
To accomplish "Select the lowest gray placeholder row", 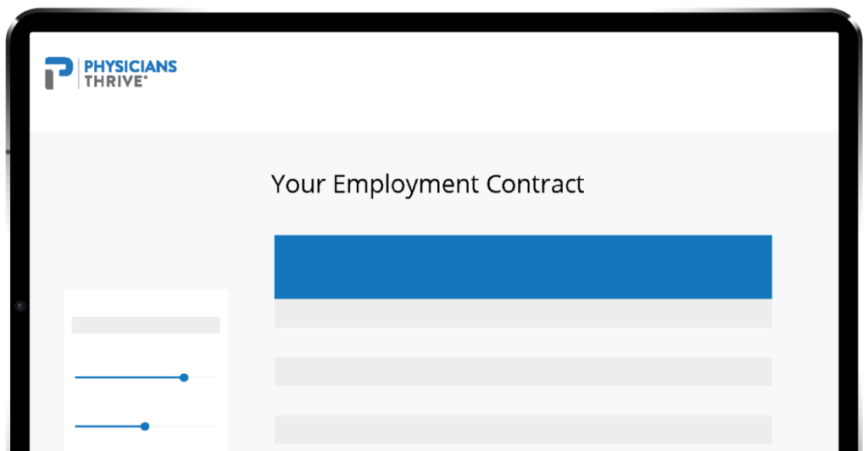I will 523,430.
